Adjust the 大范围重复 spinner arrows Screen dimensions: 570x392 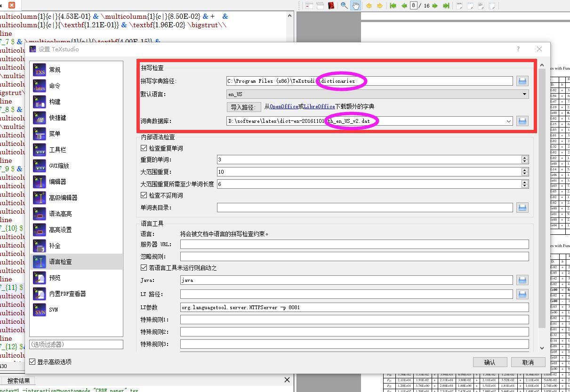pyautogui.click(x=525, y=172)
